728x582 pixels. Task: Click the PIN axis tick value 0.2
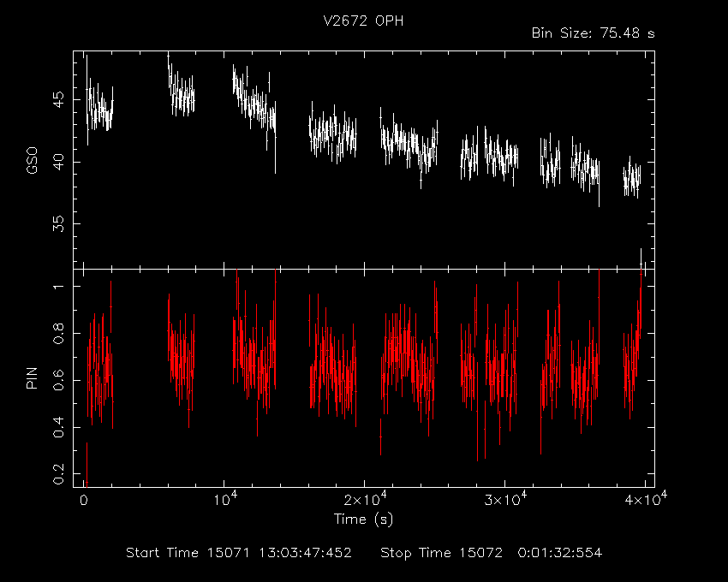click(x=59, y=474)
